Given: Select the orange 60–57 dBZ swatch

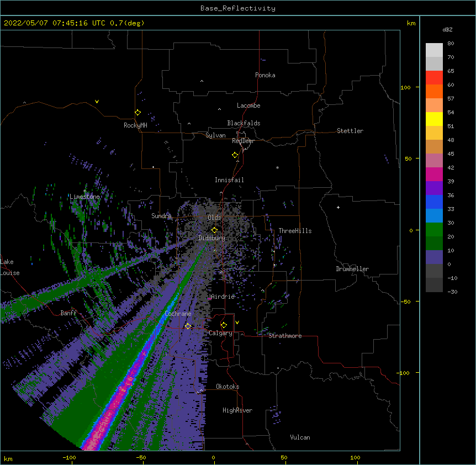Looking at the screenshot, I should [434, 91].
